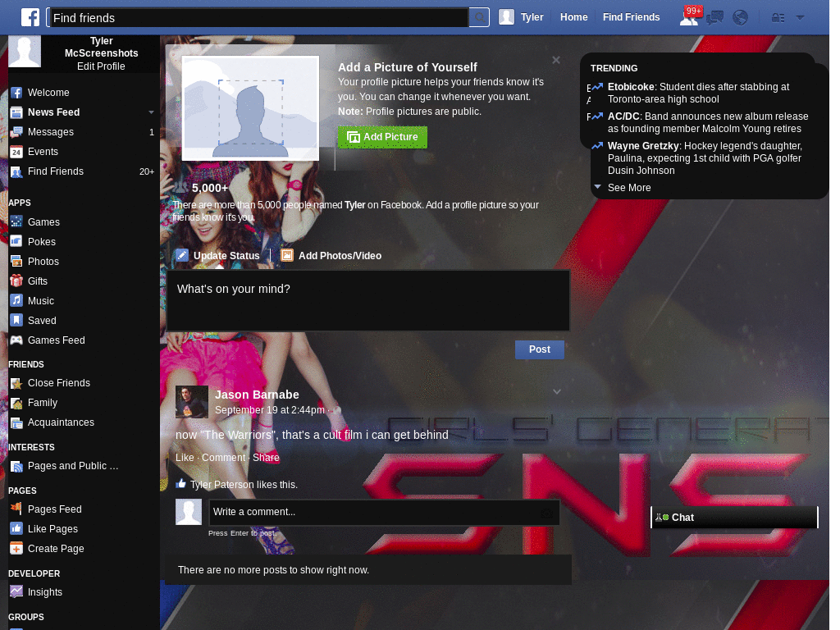Open the Etobicoke trending story
Screen dimensions: 840x630
click(x=698, y=93)
